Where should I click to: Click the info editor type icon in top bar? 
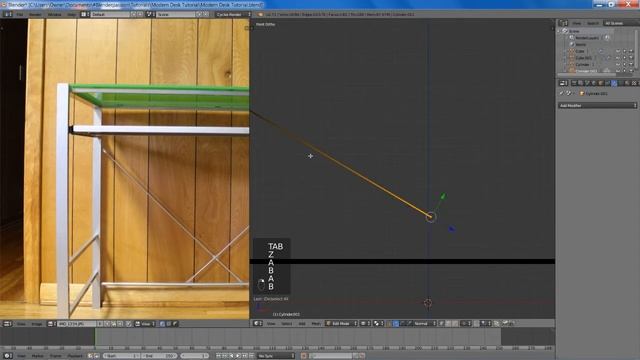pyautogui.click(x=8, y=14)
